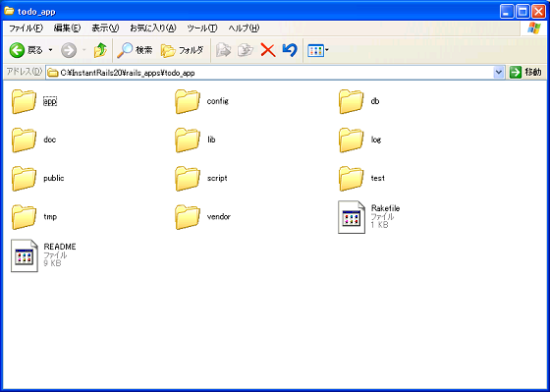
Task: Click the public folder name label
Action: click(x=54, y=178)
